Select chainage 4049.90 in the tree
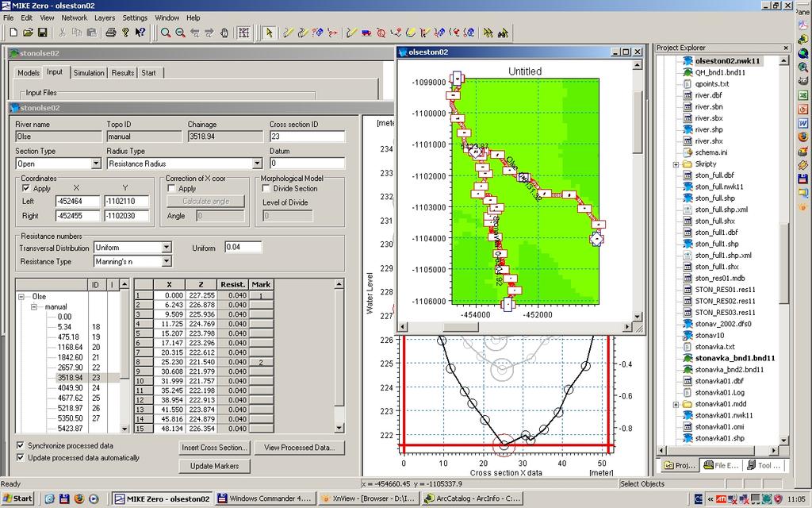Screen dimensions: 812x508 70,387
